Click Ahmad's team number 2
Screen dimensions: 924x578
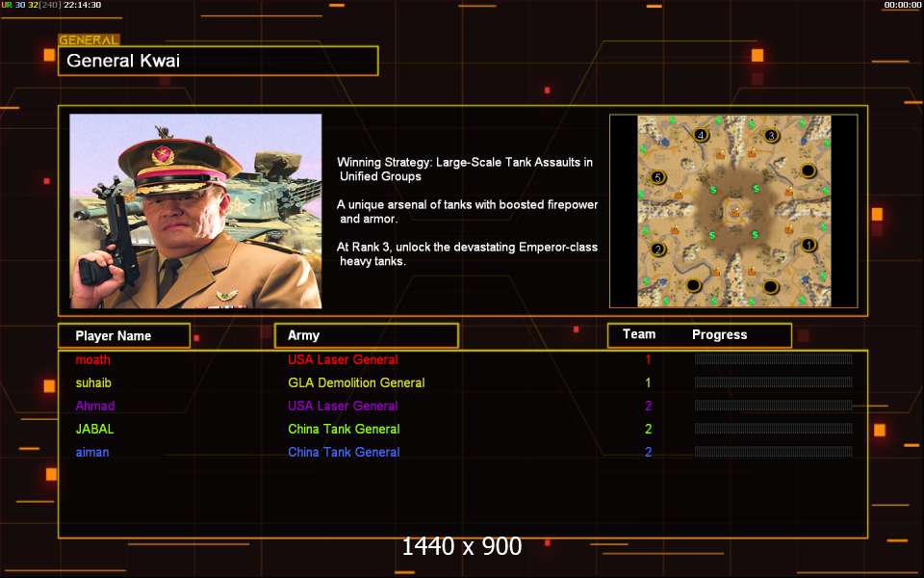click(x=648, y=406)
